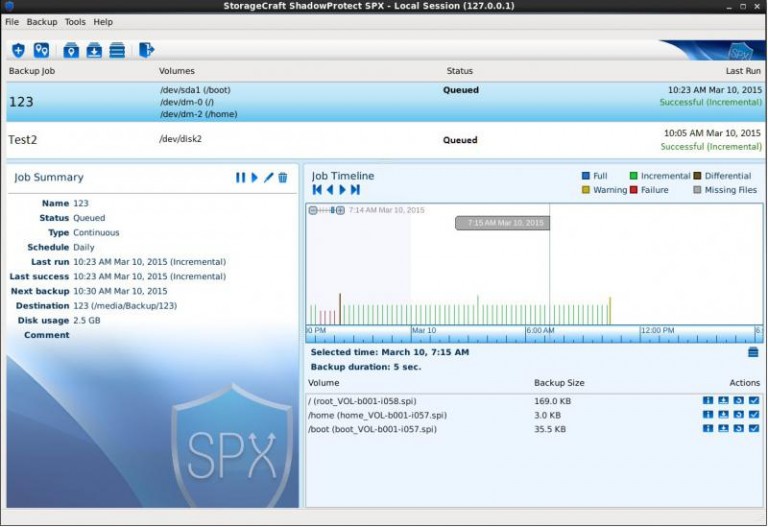This screenshot has height=527, width=768.
Task: Click the info icon for the /home volume
Action: (708, 415)
